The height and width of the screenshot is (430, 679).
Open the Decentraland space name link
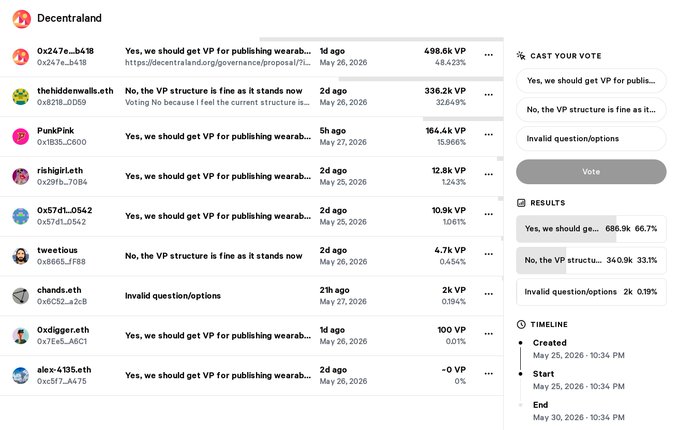[69, 18]
